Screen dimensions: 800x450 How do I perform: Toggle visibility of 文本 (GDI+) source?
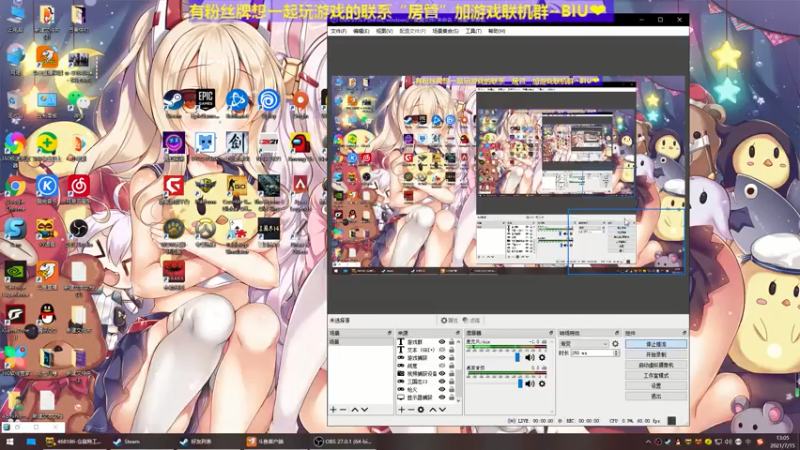point(442,350)
